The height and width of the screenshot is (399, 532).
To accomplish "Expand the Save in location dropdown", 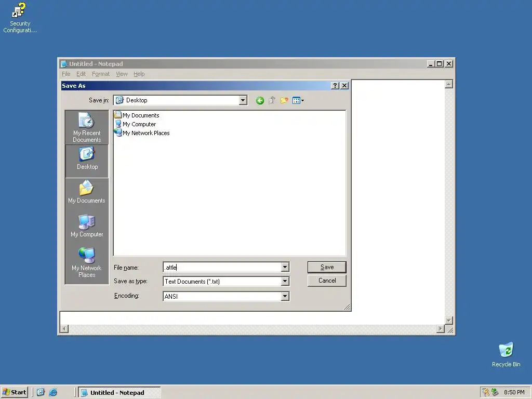I will coord(243,100).
